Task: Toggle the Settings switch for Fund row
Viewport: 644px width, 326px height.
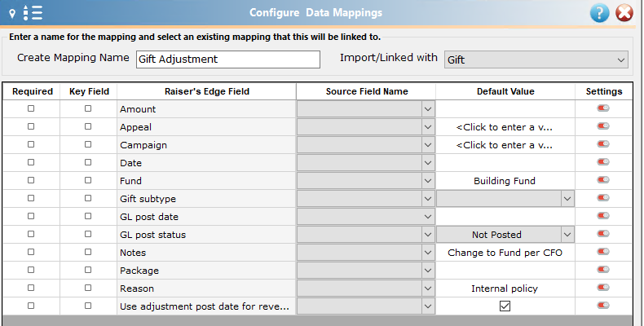Action: (603, 180)
